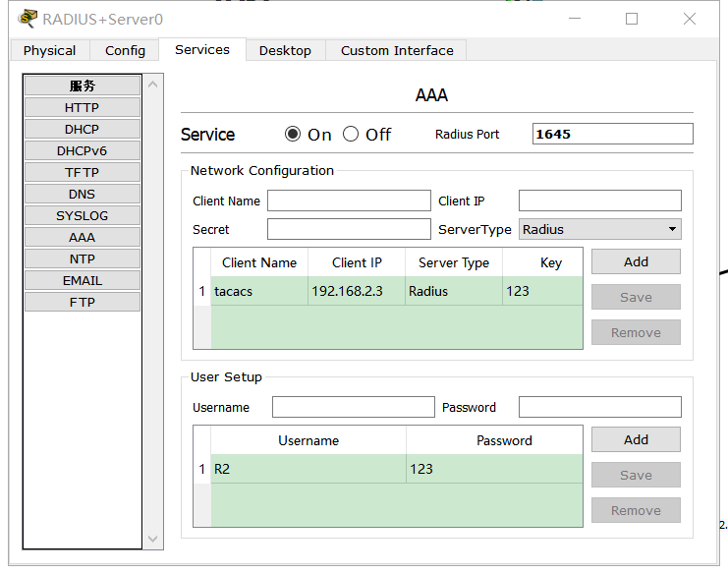Open the EMAIL service

tap(83, 280)
